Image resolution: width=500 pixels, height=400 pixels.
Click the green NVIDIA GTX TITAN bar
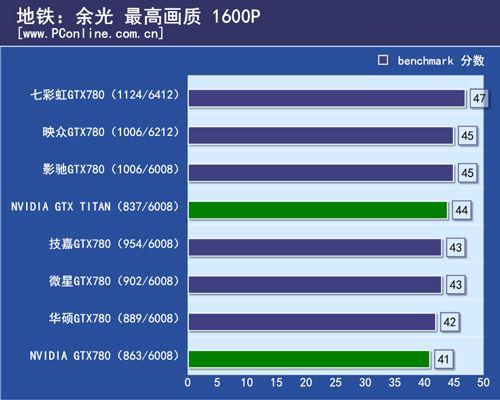tap(318, 210)
